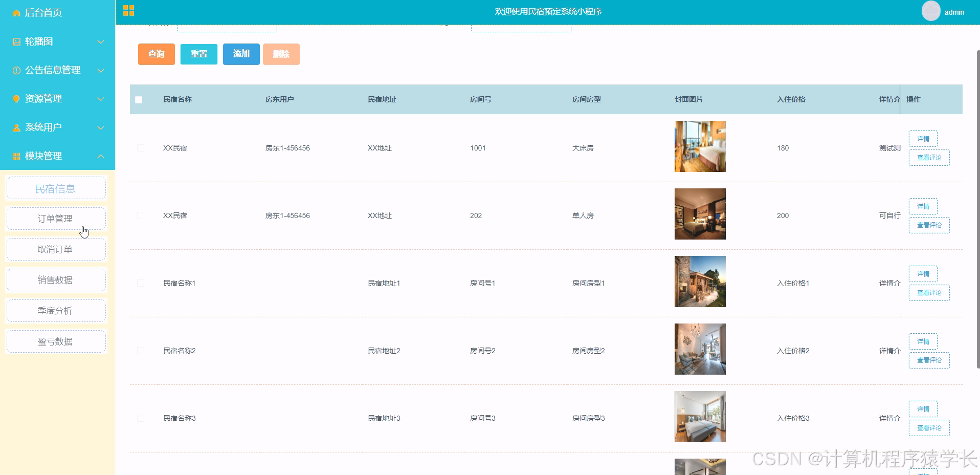Click the cover image of room 1001
The width and height of the screenshot is (980, 475).
click(x=700, y=146)
